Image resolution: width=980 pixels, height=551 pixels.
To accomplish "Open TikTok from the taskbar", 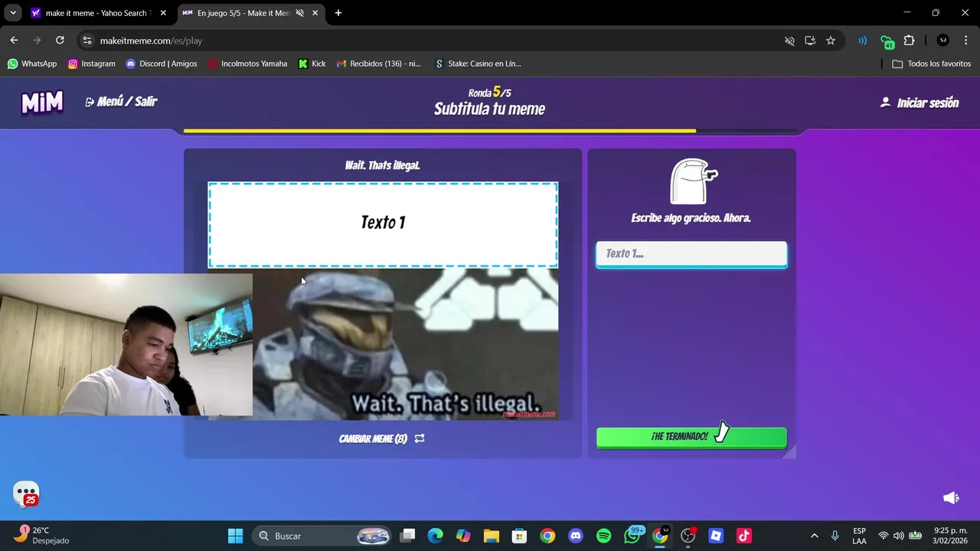I will point(743,536).
